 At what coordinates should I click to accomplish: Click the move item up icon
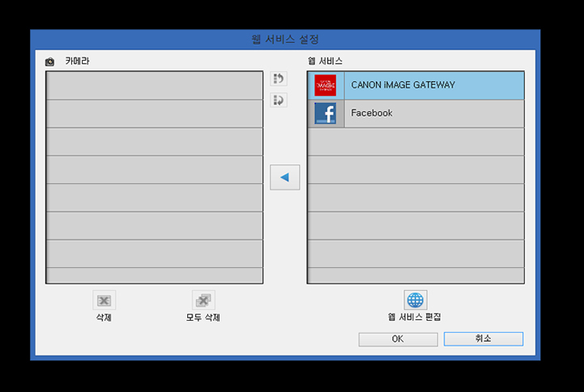pyautogui.click(x=279, y=79)
